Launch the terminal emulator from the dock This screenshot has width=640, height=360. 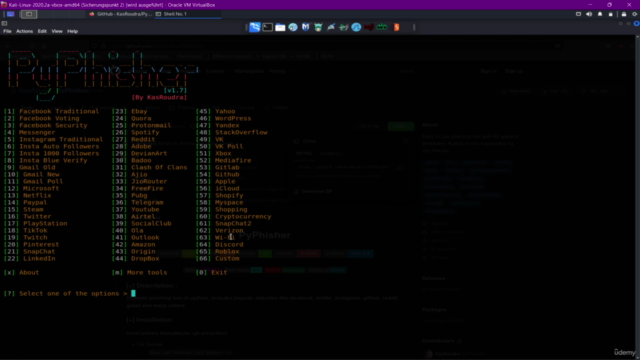[x=267, y=27]
